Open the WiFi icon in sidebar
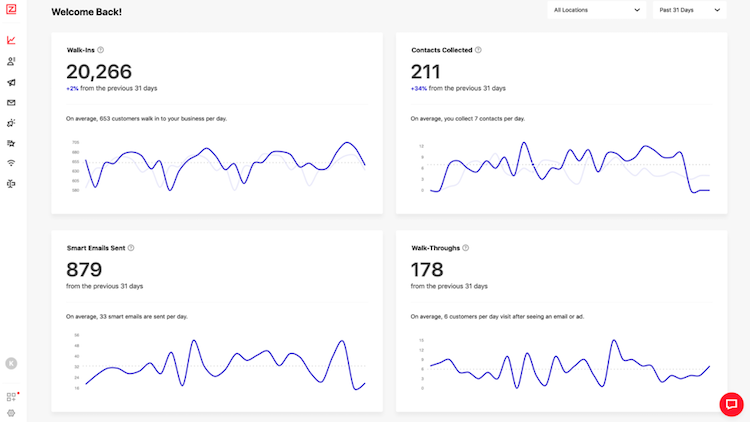750x422 pixels. click(11, 163)
